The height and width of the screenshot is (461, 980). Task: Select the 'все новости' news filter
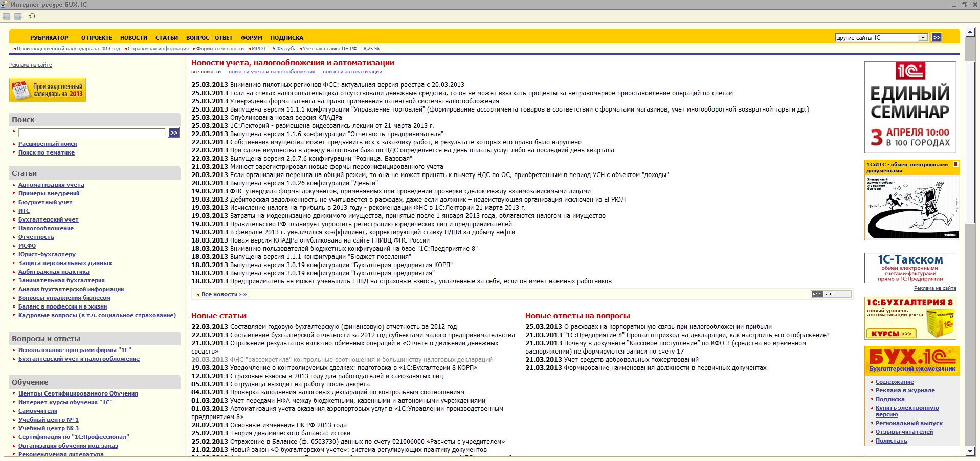tap(206, 72)
